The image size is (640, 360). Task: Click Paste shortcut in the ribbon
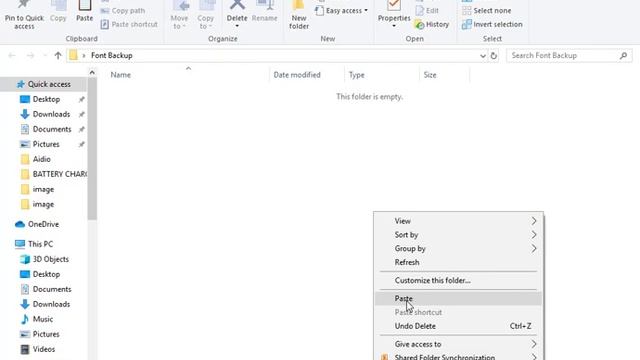(x=129, y=24)
